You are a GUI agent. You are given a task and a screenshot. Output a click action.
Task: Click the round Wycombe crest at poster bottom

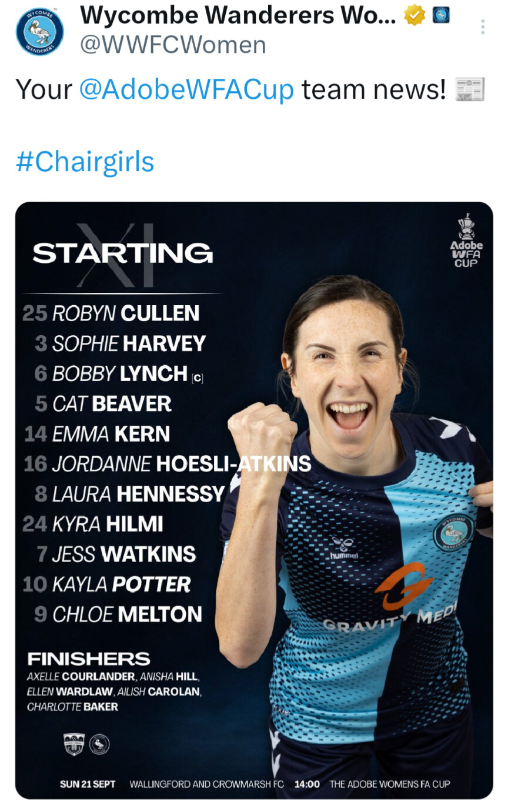pyautogui.click(x=99, y=745)
